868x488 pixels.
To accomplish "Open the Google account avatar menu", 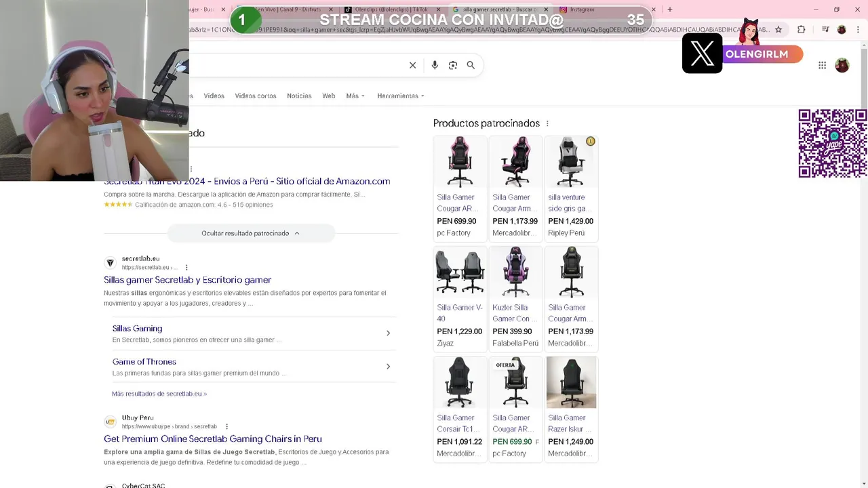I will click(x=842, y=65).
